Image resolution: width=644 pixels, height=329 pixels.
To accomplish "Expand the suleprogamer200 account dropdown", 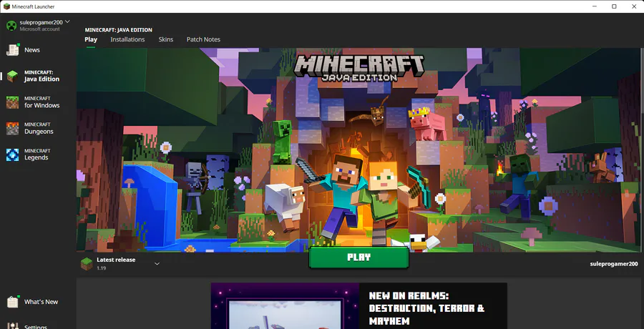I will coord(67,21).
